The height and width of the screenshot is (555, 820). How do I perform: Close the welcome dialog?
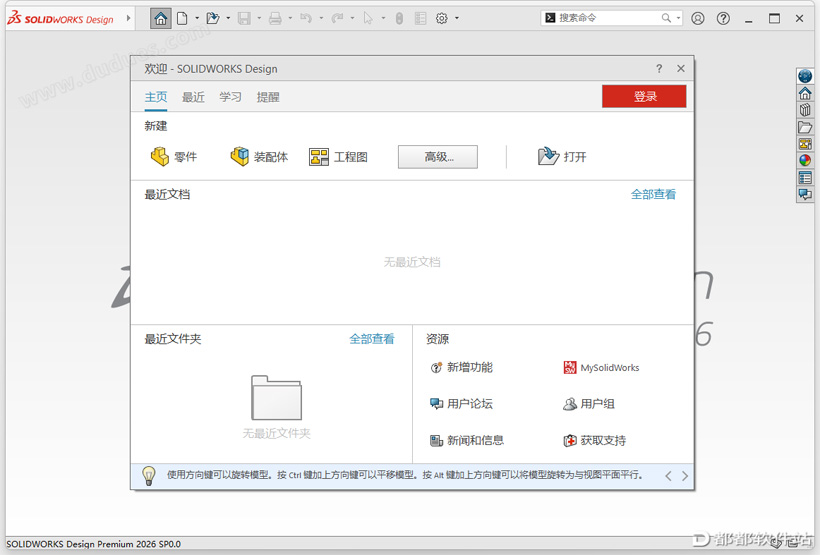(x=681, y=69)
